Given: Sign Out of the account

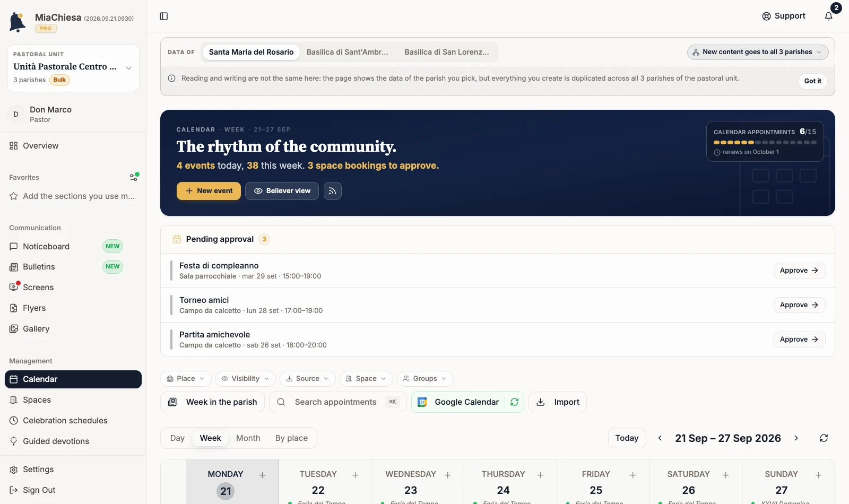Looking at the screenshot, I should 73,490.
